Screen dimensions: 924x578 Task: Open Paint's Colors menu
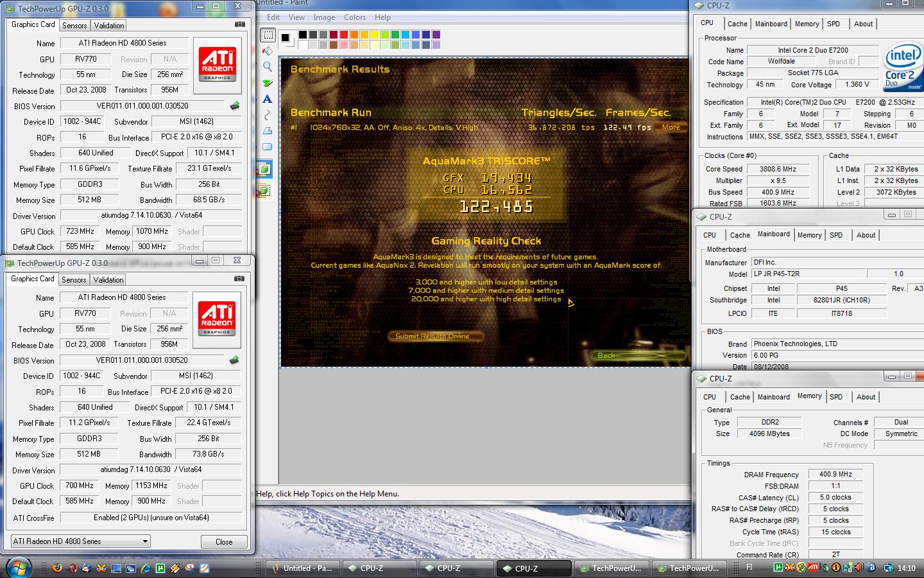pyautogui.click(x=355, y=17)
